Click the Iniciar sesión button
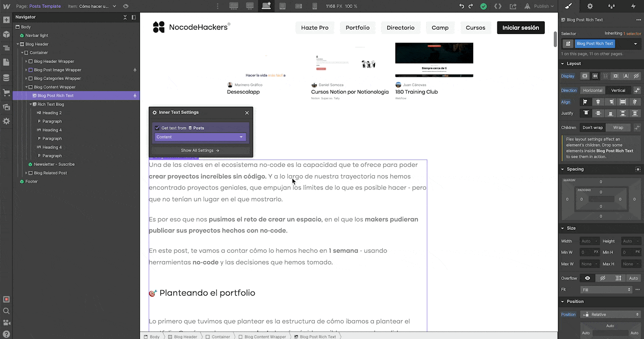This screenshot has height=339, width=644. (x=521, y=28)
